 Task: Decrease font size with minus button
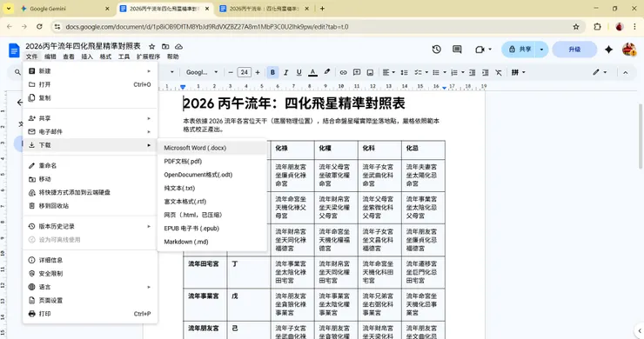point(231,72)
